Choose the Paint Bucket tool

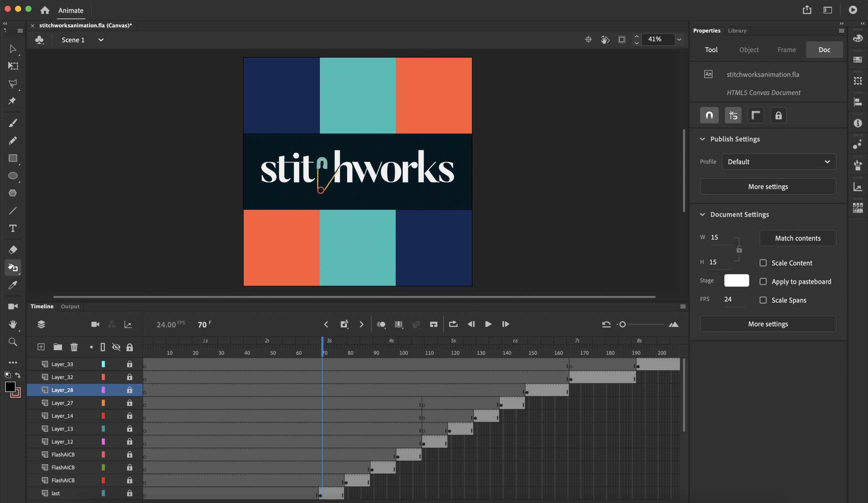click(x=13, y=267)
